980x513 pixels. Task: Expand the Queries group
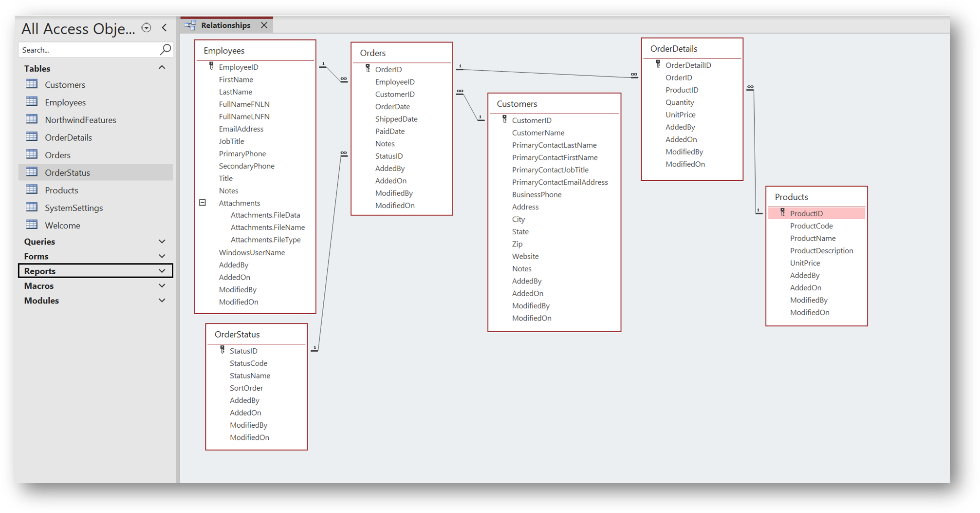[162, 241]
